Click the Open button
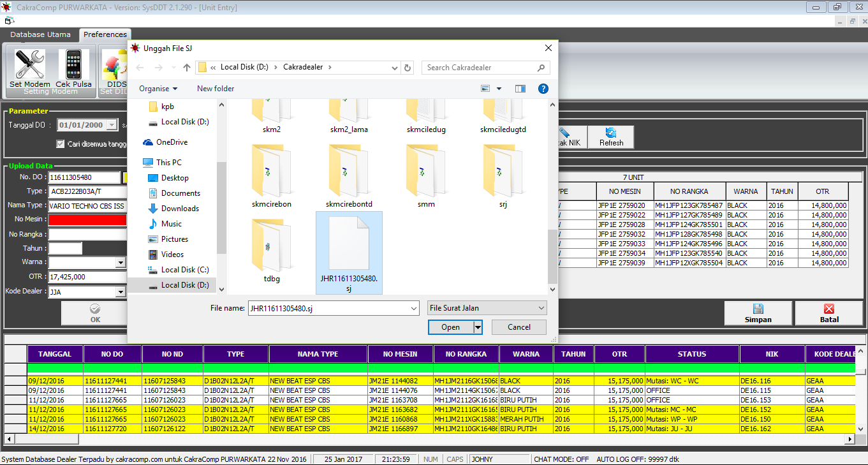The width and height of the screenshot is (868, 465). (x=450, y=327)
